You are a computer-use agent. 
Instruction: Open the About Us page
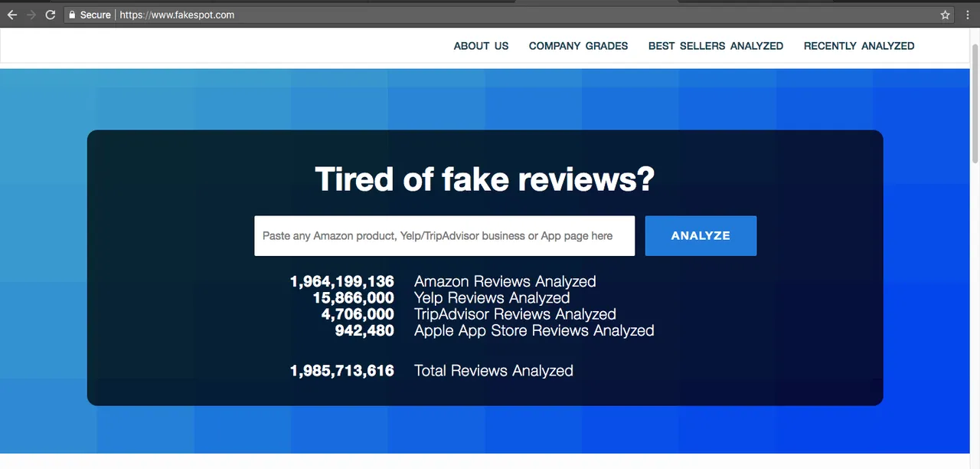[x=481, y=46]
